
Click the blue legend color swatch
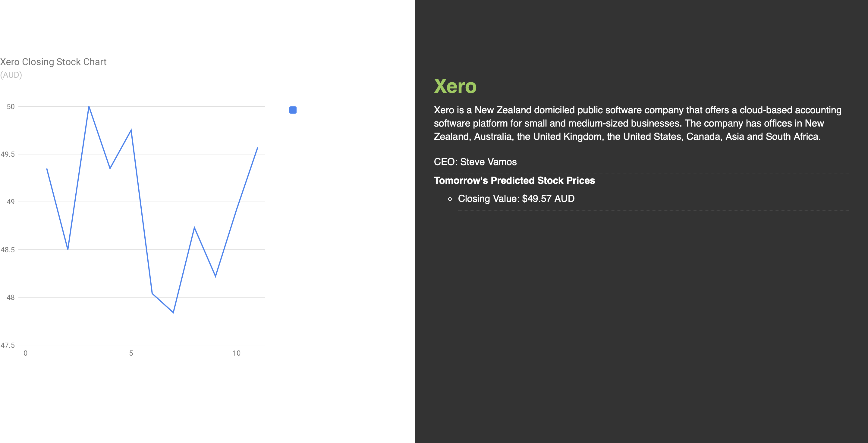[x=293, y=110]
